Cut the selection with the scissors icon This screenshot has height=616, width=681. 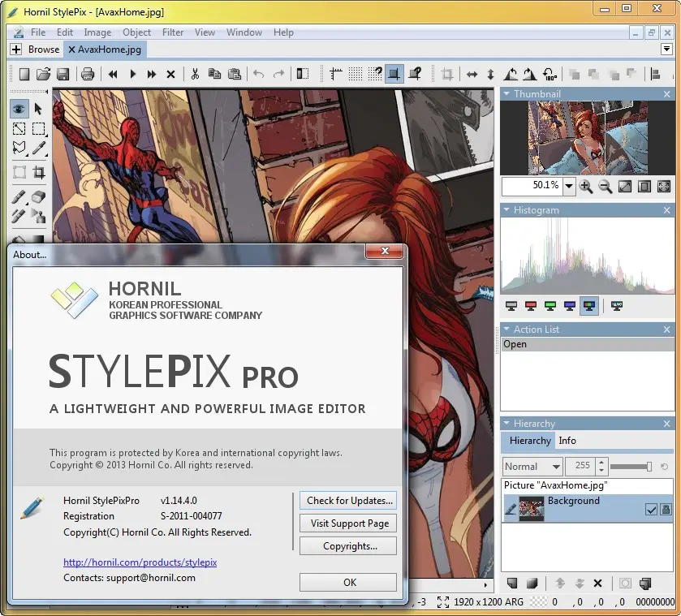pos(195,75)
